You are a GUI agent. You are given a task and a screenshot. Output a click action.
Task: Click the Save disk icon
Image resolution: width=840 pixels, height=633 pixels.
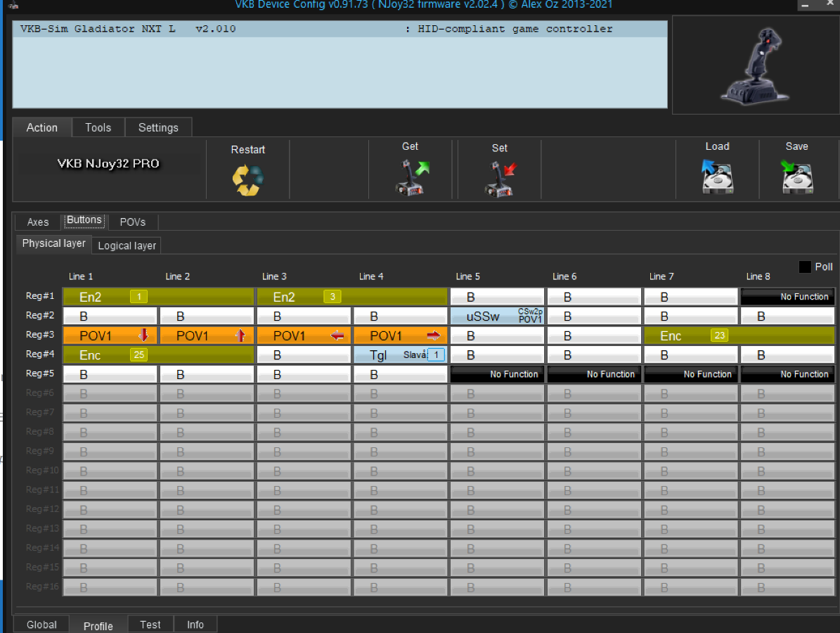click(796, 176)
